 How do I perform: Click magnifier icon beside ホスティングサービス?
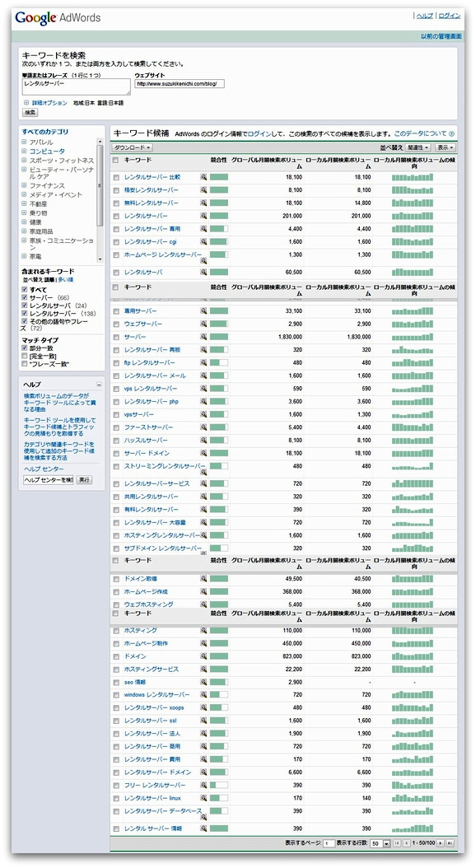203,670
